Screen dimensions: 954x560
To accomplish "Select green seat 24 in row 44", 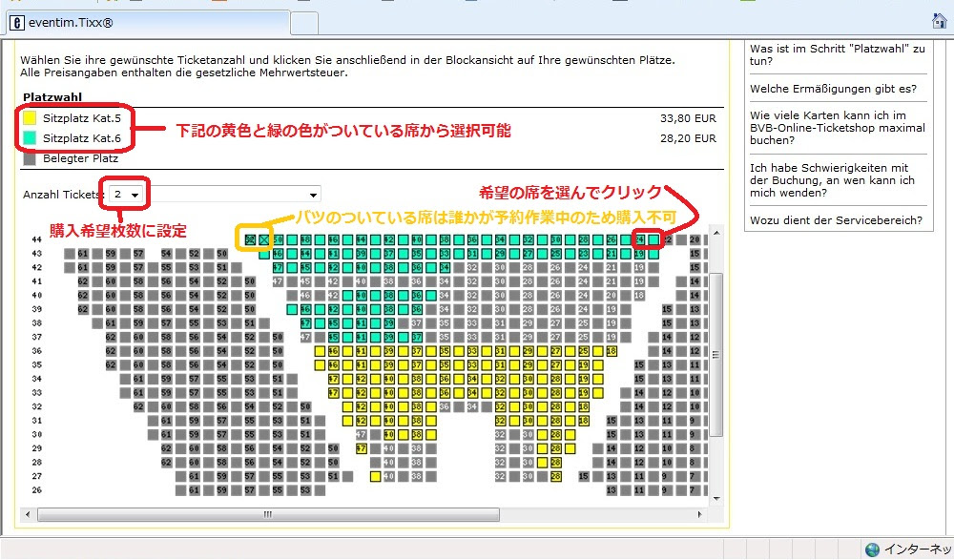I will click(x=639, y=239).
